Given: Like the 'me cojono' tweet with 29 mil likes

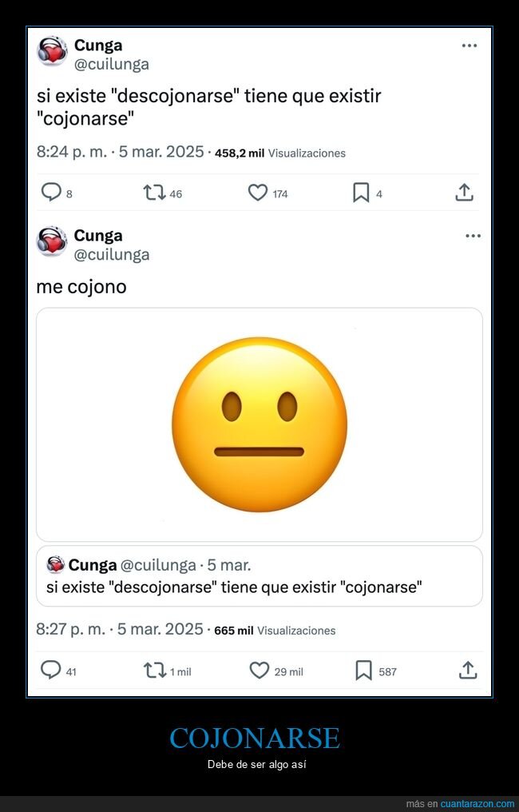Looking at the screenshot, I should [259, 671].
